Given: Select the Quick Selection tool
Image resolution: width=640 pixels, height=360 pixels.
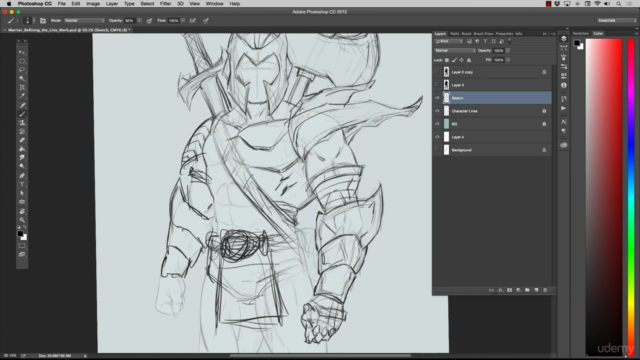Looking at the screenshot, I should (22, 78).
